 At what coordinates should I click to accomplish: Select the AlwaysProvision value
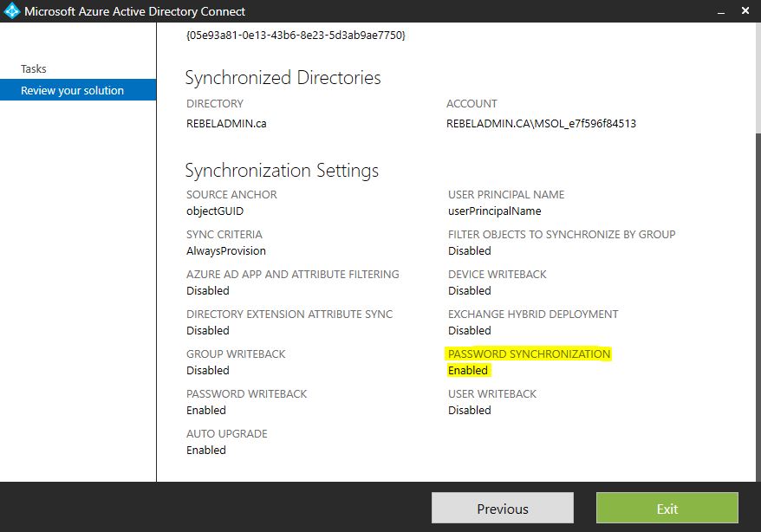click(226, 250)
